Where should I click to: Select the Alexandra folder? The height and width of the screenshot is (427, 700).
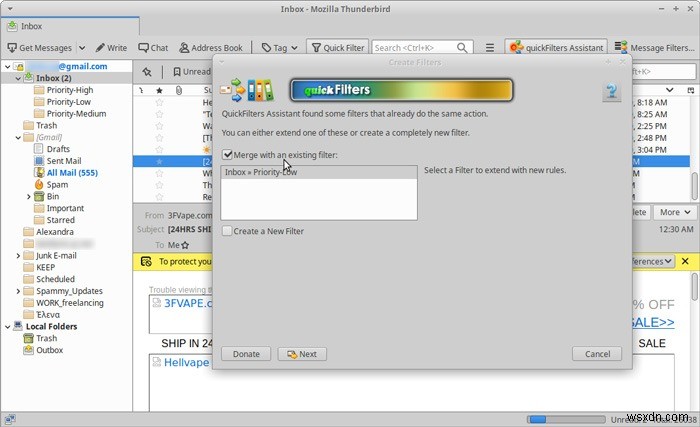[54, 232]
